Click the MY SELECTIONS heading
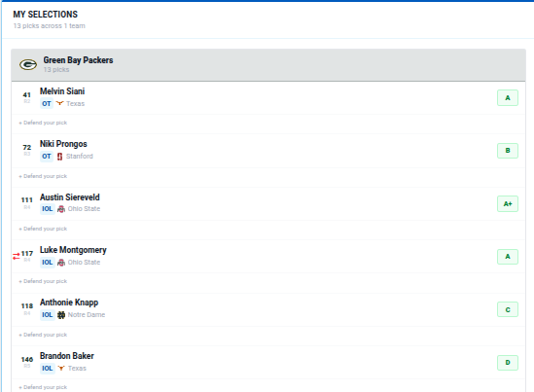The image size is (534, 392). (46, 15)
